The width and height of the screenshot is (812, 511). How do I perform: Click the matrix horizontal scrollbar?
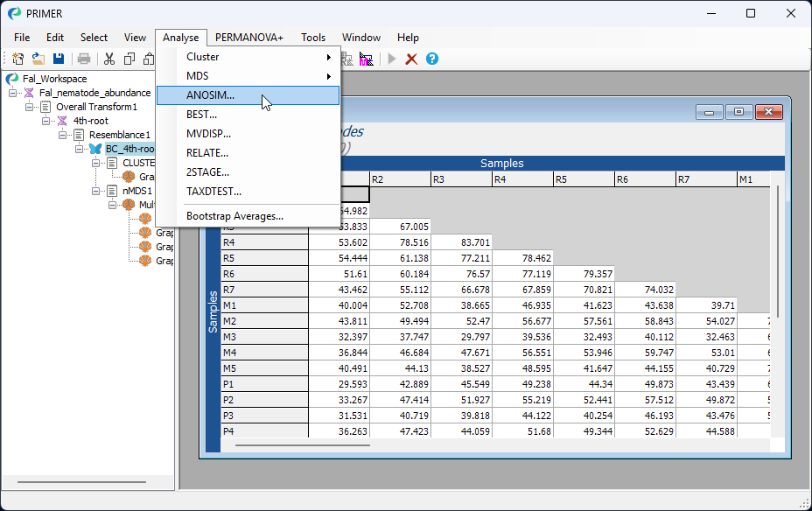point(302,445)
